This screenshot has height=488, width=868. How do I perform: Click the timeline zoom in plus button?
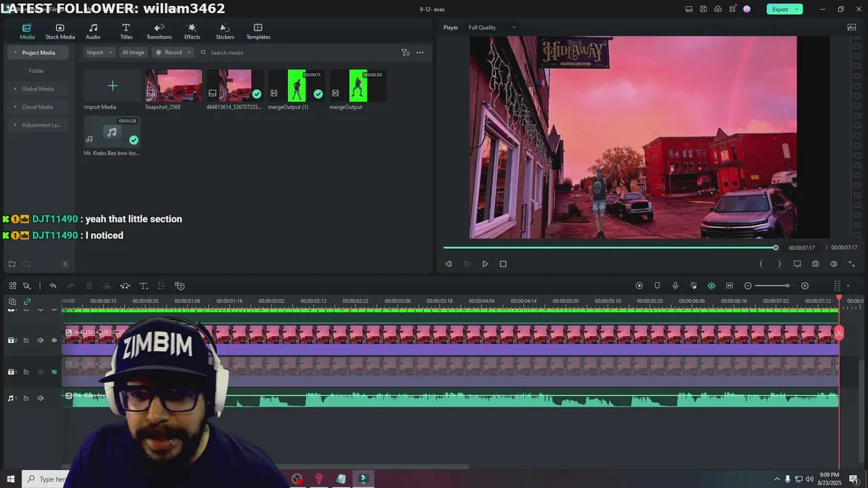pos(805,285)
